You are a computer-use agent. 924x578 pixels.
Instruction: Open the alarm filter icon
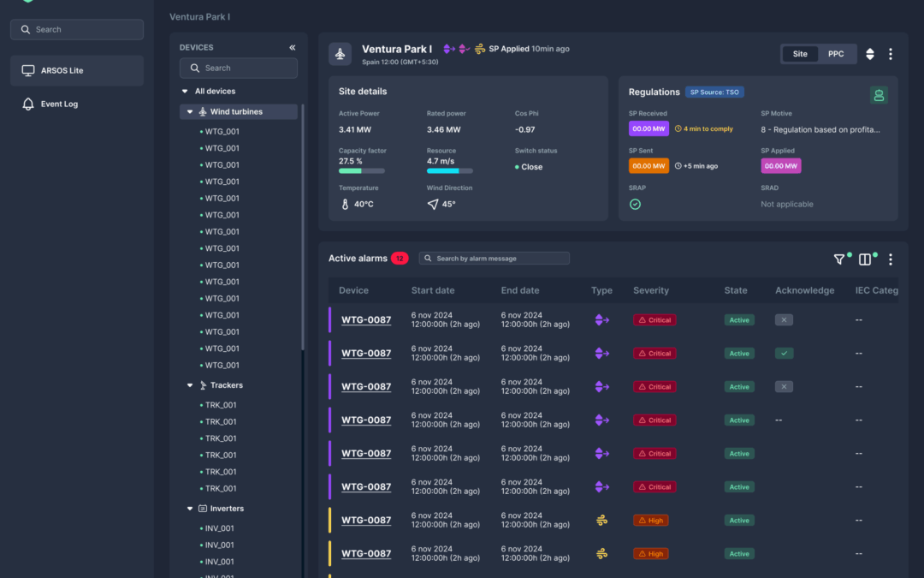[839, 259]
